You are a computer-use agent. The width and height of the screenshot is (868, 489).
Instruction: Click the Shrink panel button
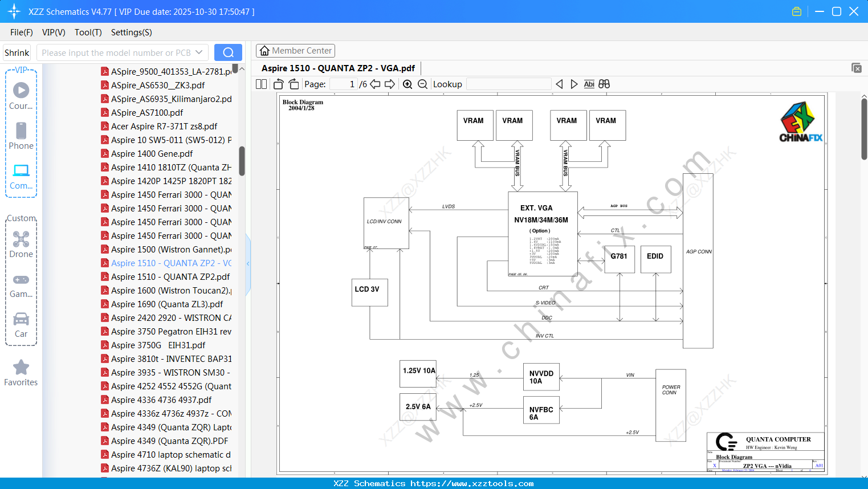[17, 52]
